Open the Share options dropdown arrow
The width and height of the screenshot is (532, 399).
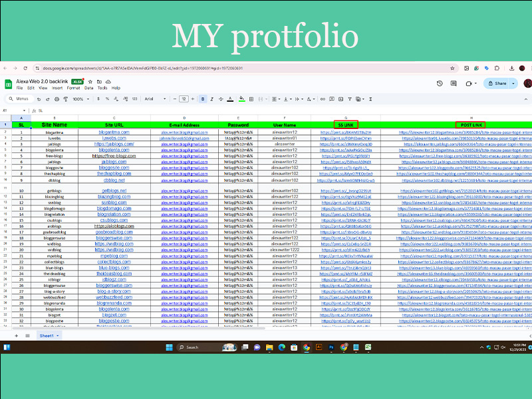tap(513, 83)
